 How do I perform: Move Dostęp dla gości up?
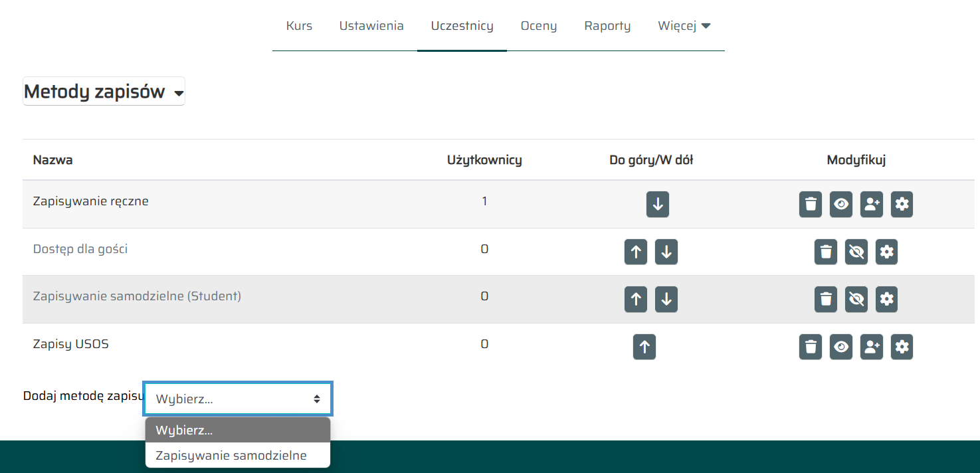coord(636,252)
